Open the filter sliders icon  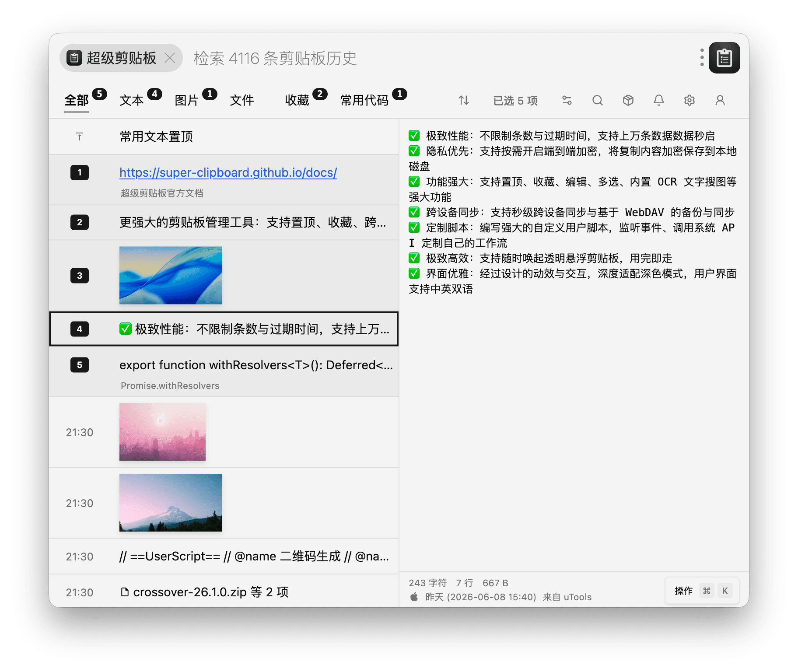click(567, 101)
